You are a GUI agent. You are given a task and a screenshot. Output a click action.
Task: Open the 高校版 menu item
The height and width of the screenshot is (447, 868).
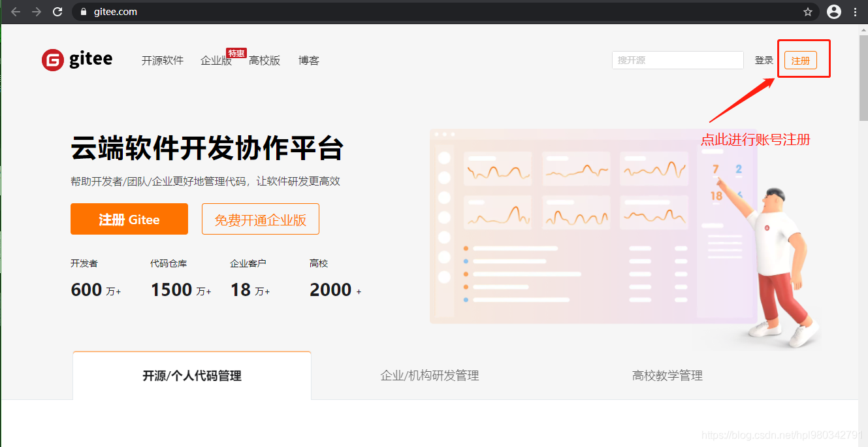click(265, 60)
